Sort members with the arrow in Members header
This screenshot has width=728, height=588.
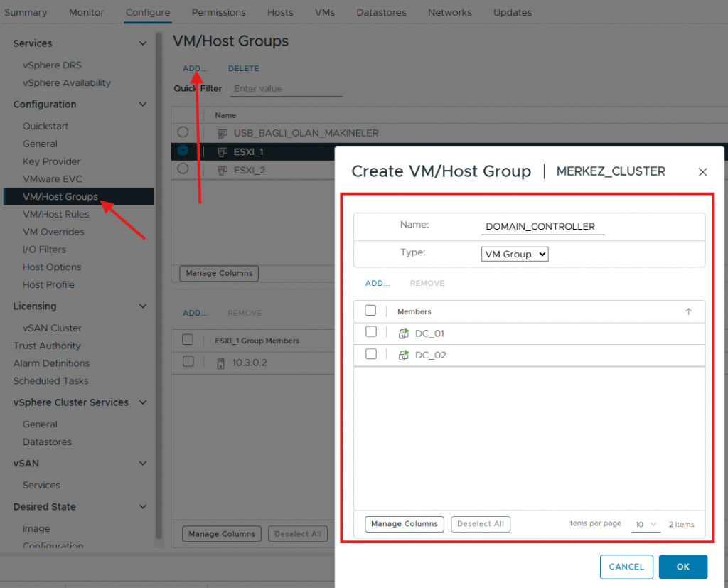pyautogui.click(x=688, y=311)
